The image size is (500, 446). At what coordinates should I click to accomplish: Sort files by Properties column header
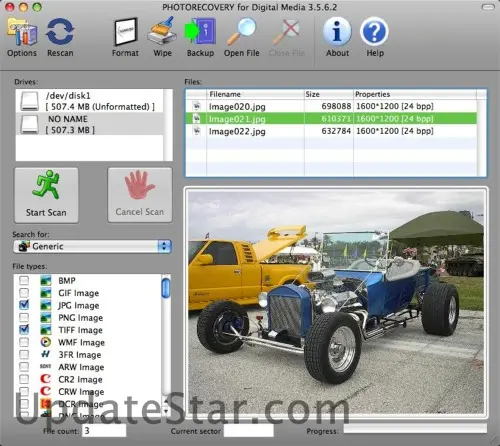[415, 94]
